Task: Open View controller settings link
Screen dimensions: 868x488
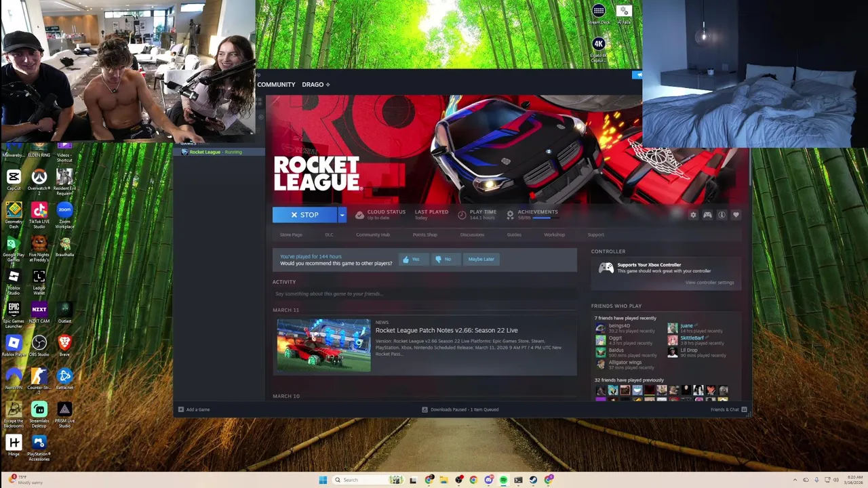Action: coord(709,283)
